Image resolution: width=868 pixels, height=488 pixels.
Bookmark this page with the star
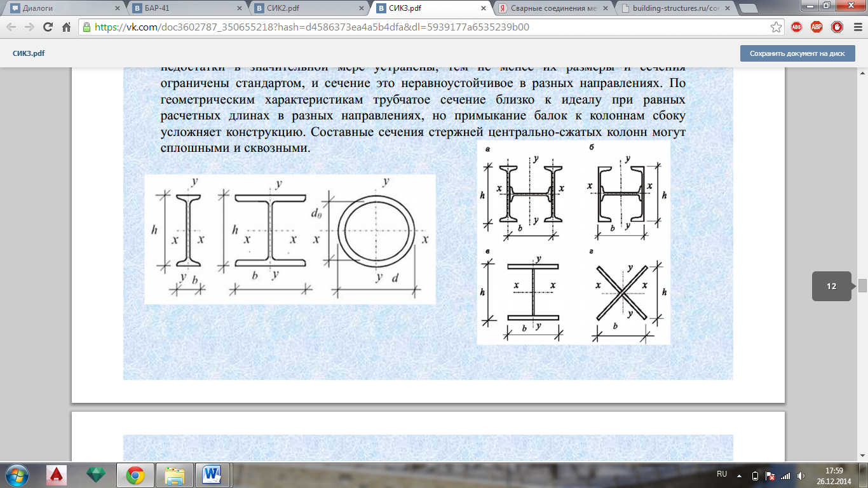(776, 27)
